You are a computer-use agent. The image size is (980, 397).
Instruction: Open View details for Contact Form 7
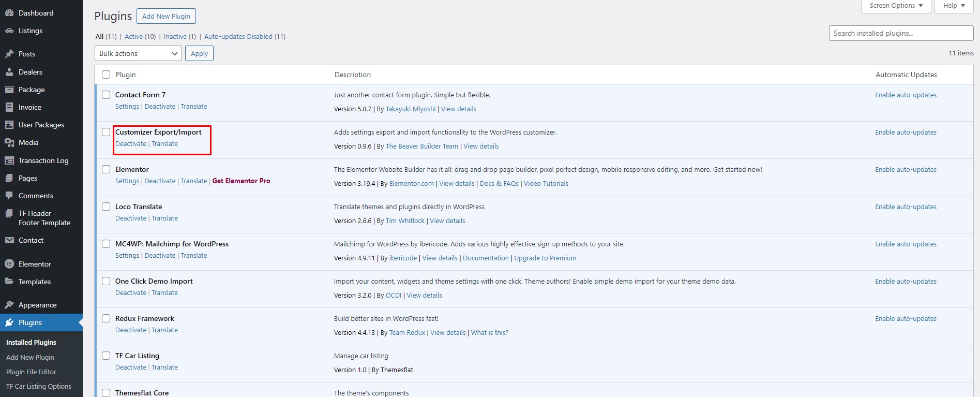tap(459, 109)
